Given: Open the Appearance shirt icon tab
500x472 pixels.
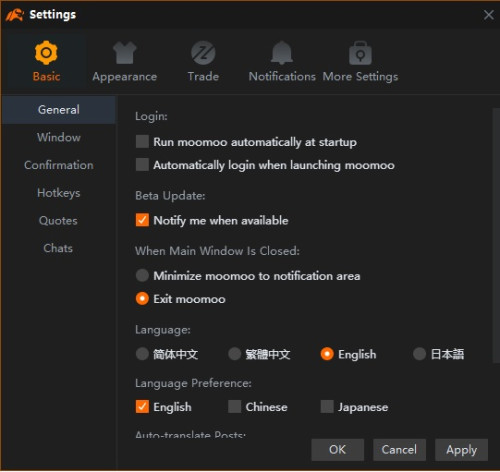Looking at the screenshot, I should tap(125, 61).
